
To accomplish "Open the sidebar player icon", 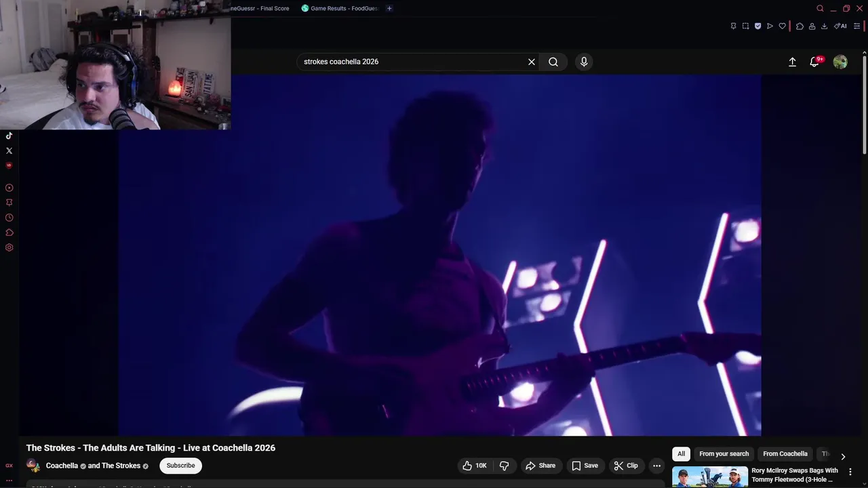I will pos(9,188).
